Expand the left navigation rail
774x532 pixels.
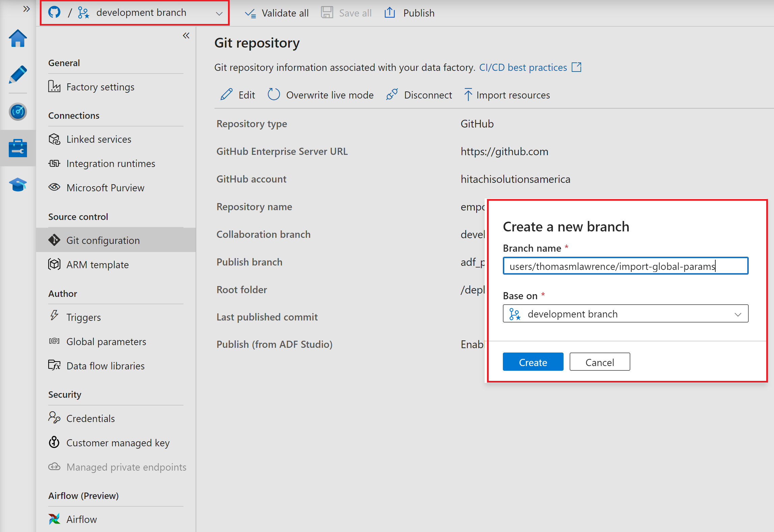click(26, 9)
